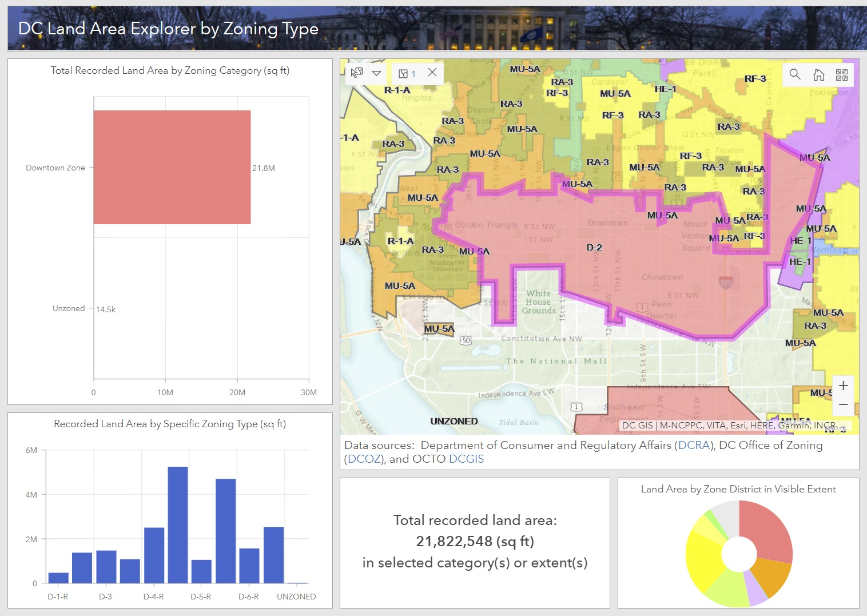Click the UNZONED label on the map
This screenshot has width=867, height=616.
point(454,422)
